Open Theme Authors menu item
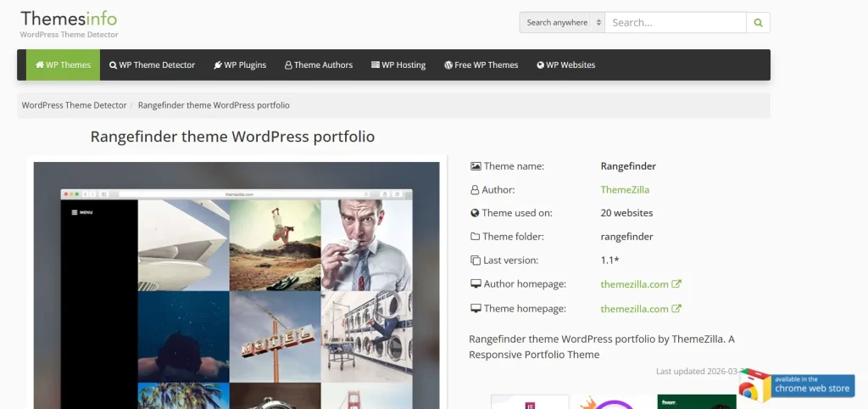868x409 pixels. pyautogui.click(x=319, y=64)
